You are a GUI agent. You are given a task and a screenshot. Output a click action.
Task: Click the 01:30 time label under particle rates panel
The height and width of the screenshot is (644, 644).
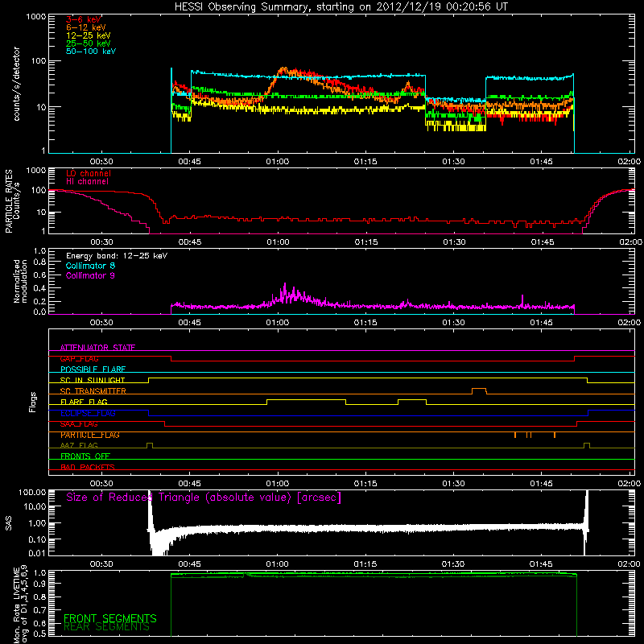454,242
